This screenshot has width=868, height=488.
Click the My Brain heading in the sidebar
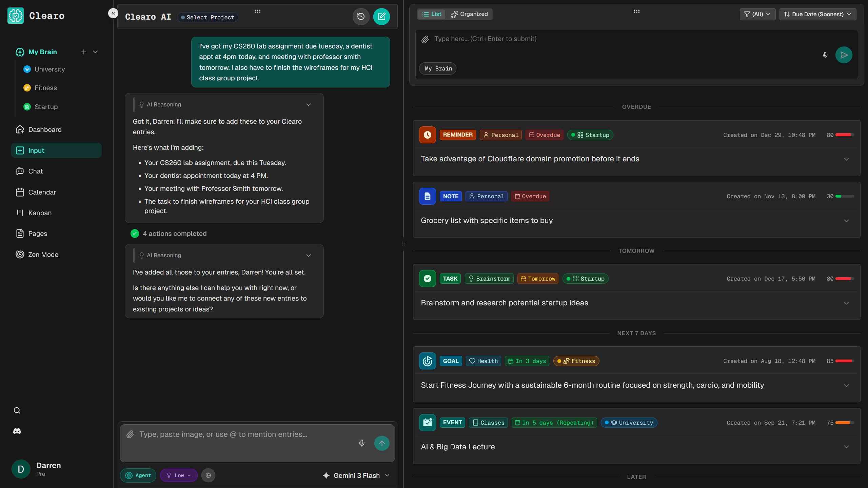pyautogui.click(x=42, y=52)
